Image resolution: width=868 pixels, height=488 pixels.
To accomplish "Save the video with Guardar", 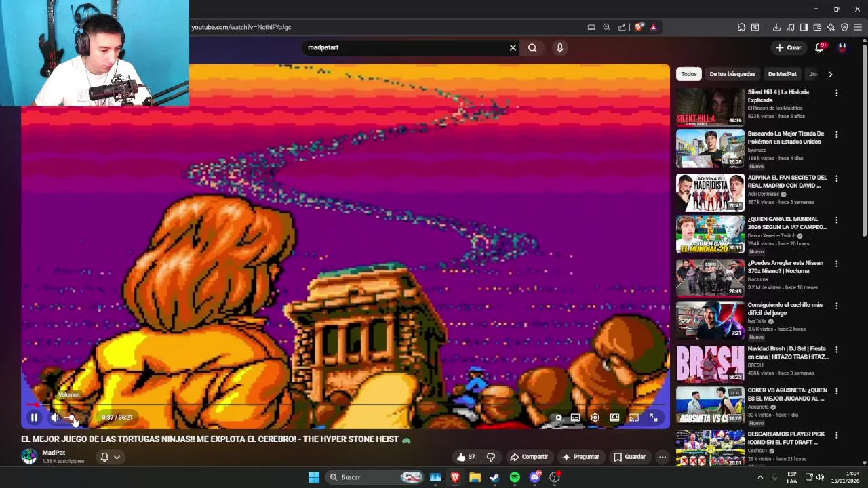I will click(x=629, y=457).
